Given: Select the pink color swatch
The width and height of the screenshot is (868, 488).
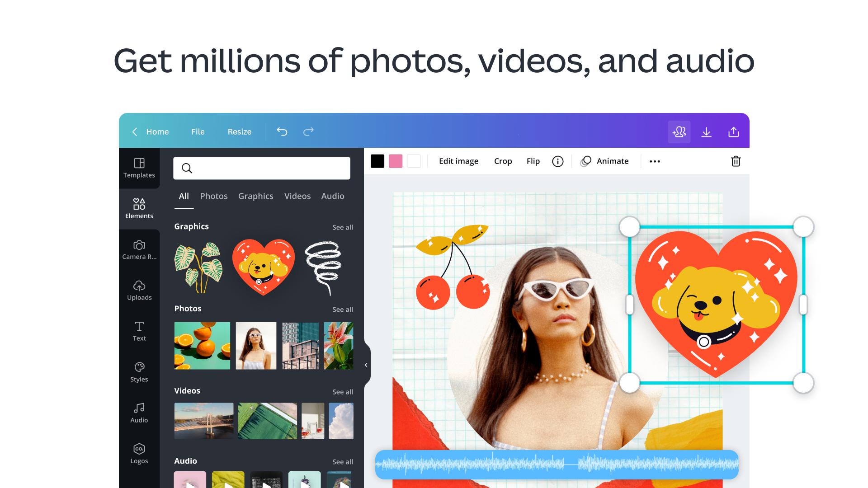Looking at the screenshot, I should 396,161.
